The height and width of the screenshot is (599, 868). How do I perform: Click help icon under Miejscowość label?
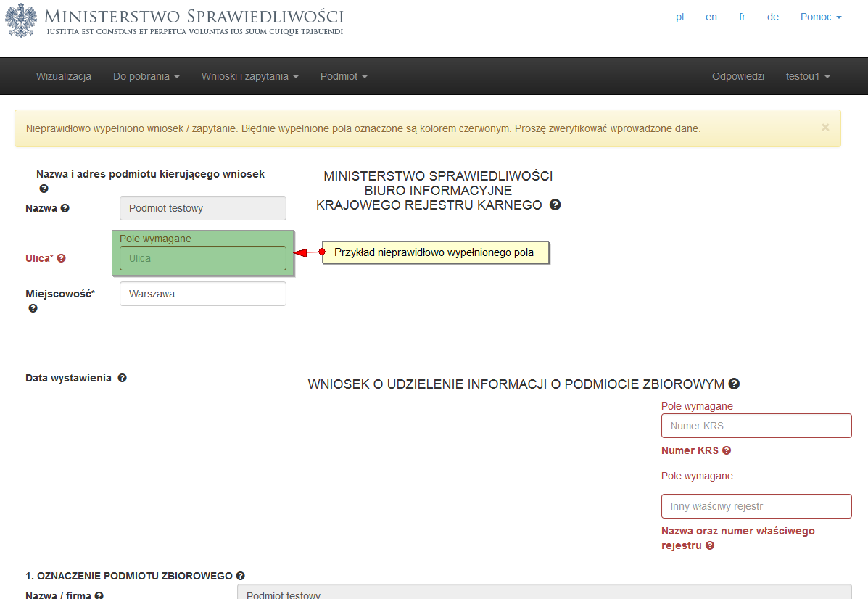tap(33, 308)
